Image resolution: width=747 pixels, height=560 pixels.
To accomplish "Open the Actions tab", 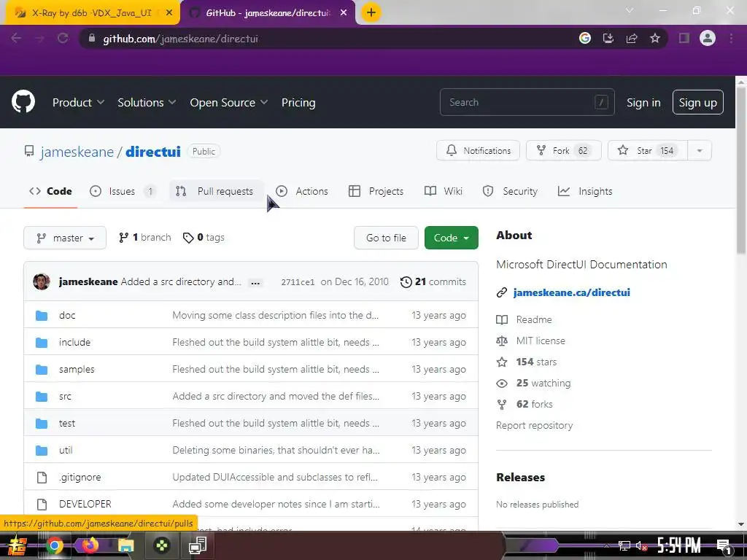I will (302, 191).
